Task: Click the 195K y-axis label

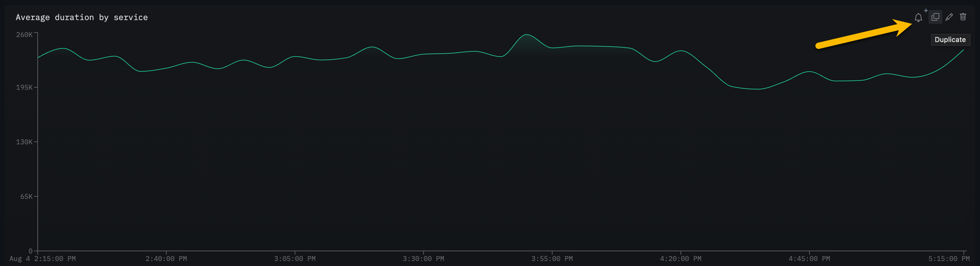Action: point(24,88)
